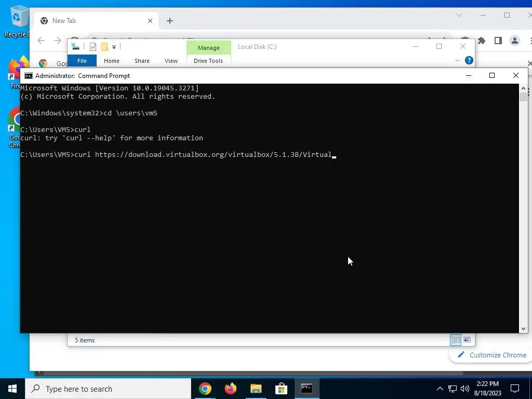Click Explorer New Folder quick access icon

[x=104, y=47]
